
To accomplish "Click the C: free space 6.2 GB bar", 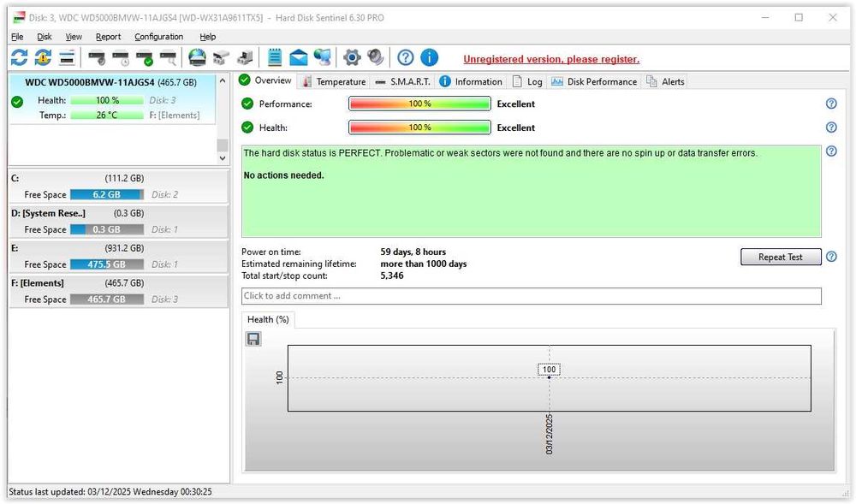I will point(107,194).
